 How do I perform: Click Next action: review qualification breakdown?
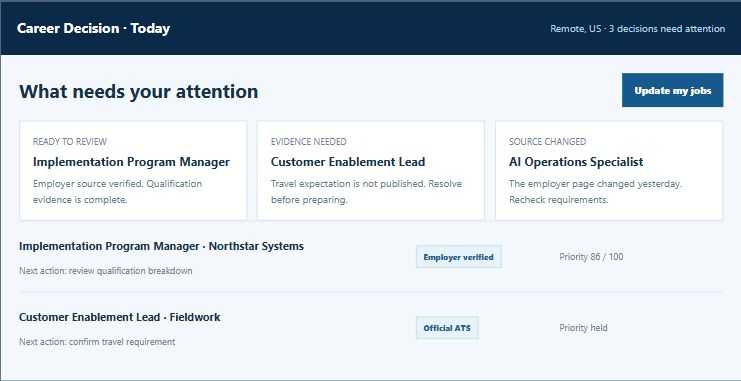[x=106, y=271]
